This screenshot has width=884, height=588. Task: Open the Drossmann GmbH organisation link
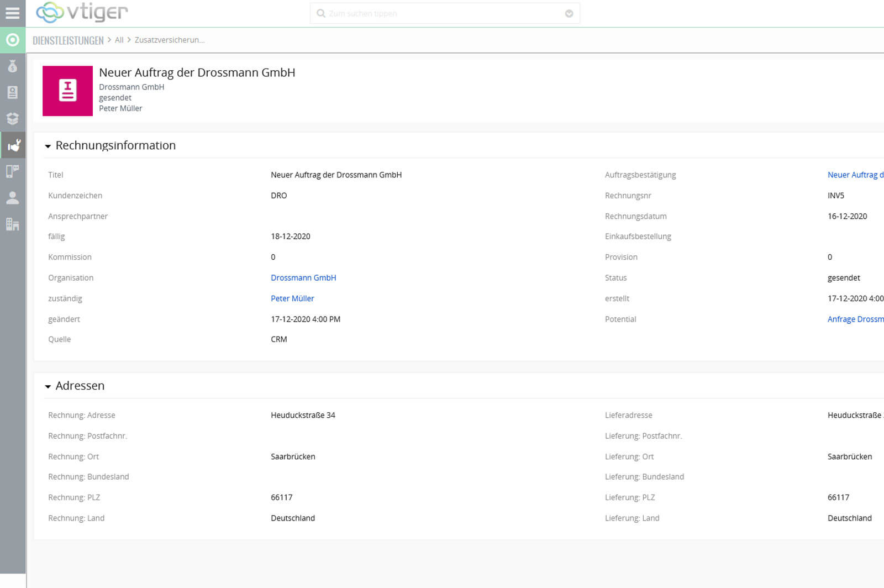303,278
